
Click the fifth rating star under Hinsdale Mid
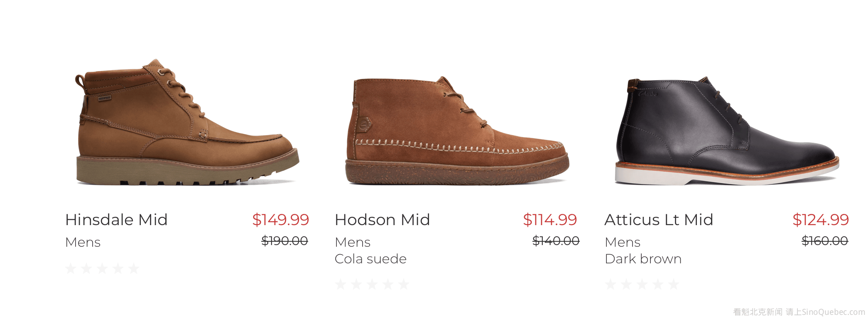pos(134,268)
